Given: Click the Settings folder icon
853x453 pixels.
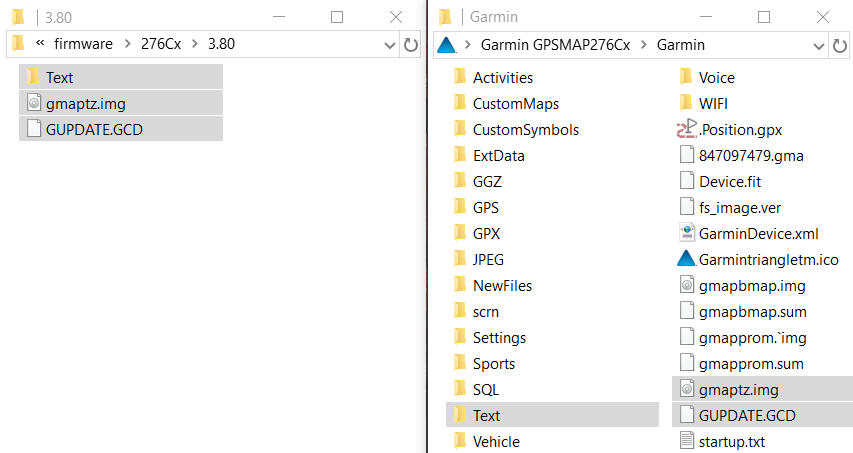Looking at the screenshot, I should [460, 337].
